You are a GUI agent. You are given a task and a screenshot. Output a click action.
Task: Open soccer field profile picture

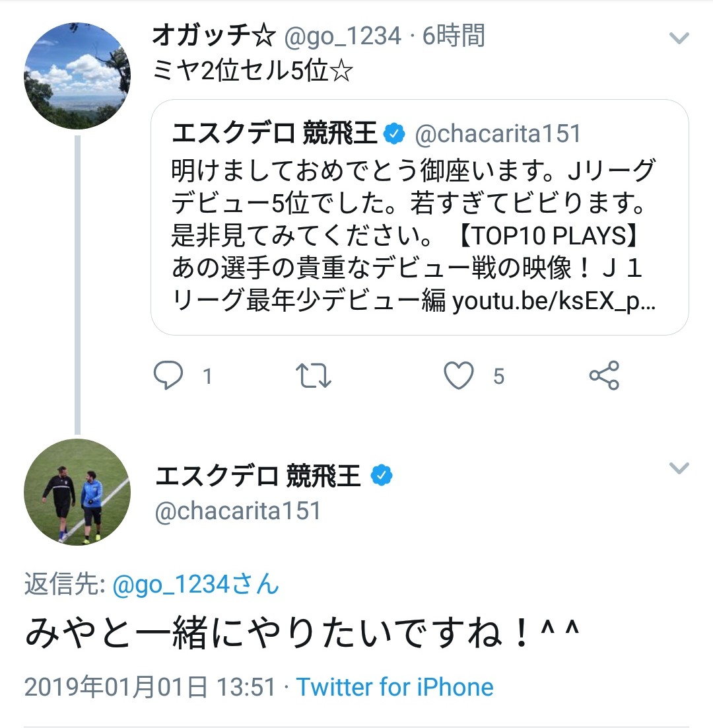tap(77, 492)
